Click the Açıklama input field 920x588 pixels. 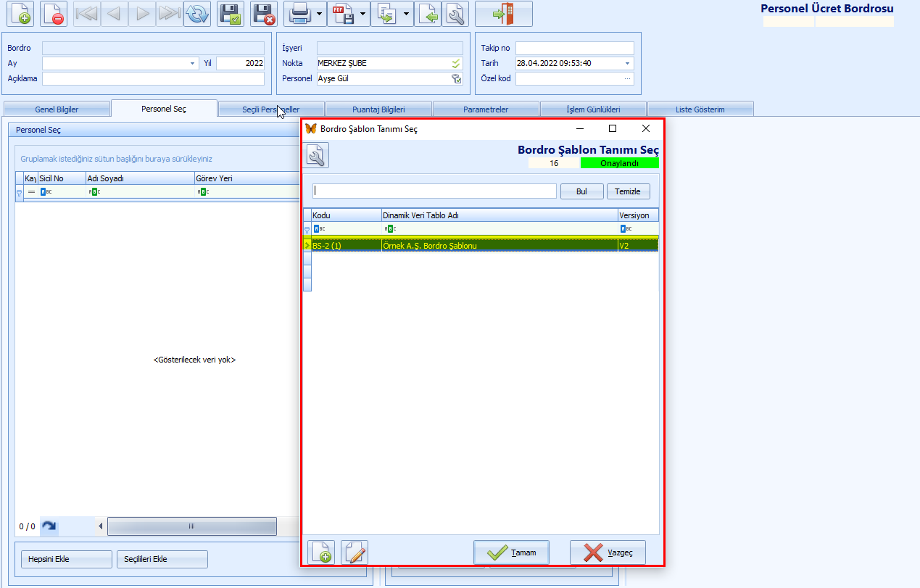[153, 78]
